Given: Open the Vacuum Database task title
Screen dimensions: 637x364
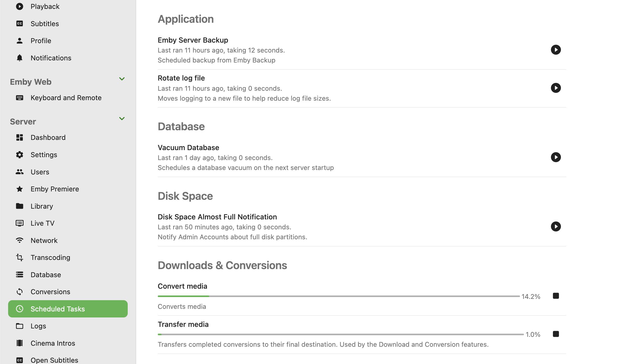Looking at the screenshot, I should [x=188, y=147].
